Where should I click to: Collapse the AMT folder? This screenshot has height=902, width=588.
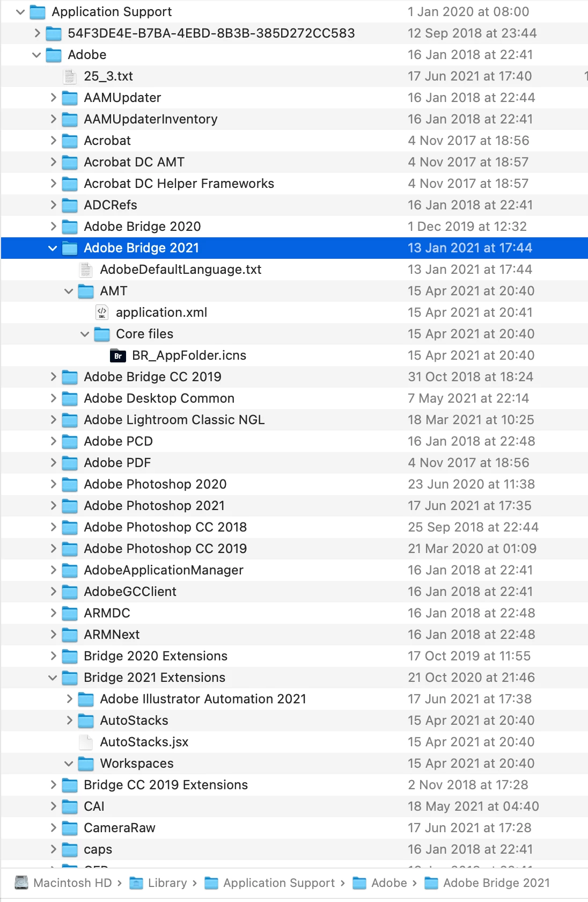pos(69,291)
